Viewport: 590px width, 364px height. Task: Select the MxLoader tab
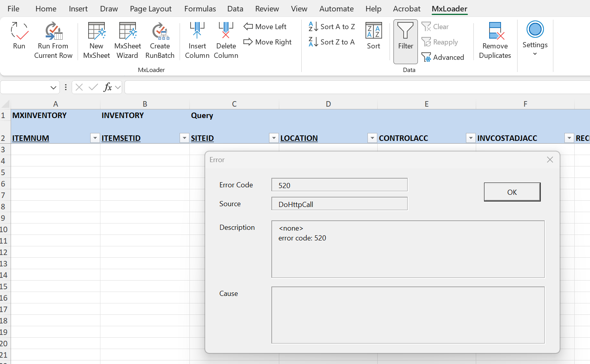pos(449,9)
